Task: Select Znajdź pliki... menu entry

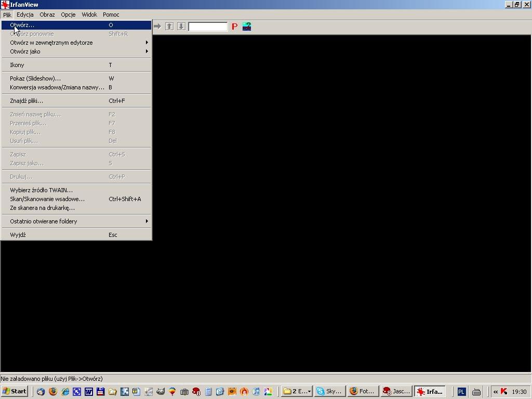Action: [76, 101]
